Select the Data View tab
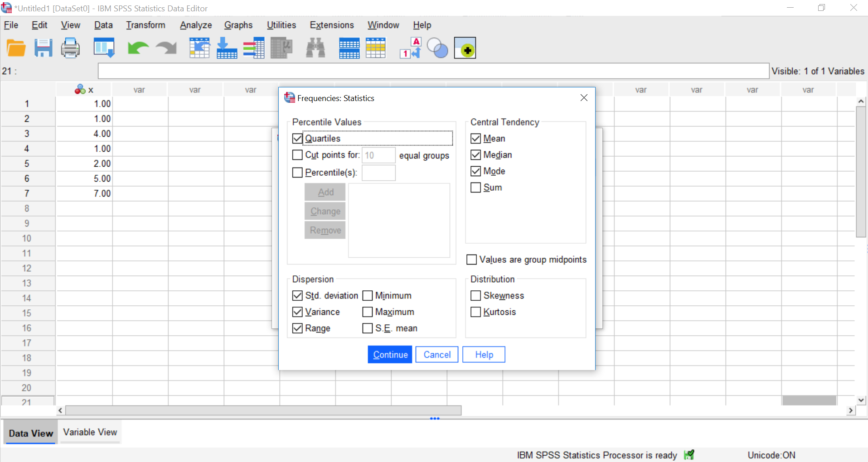Image resolution: width=868 pixels, height=462 pixels. click(31, 433)
